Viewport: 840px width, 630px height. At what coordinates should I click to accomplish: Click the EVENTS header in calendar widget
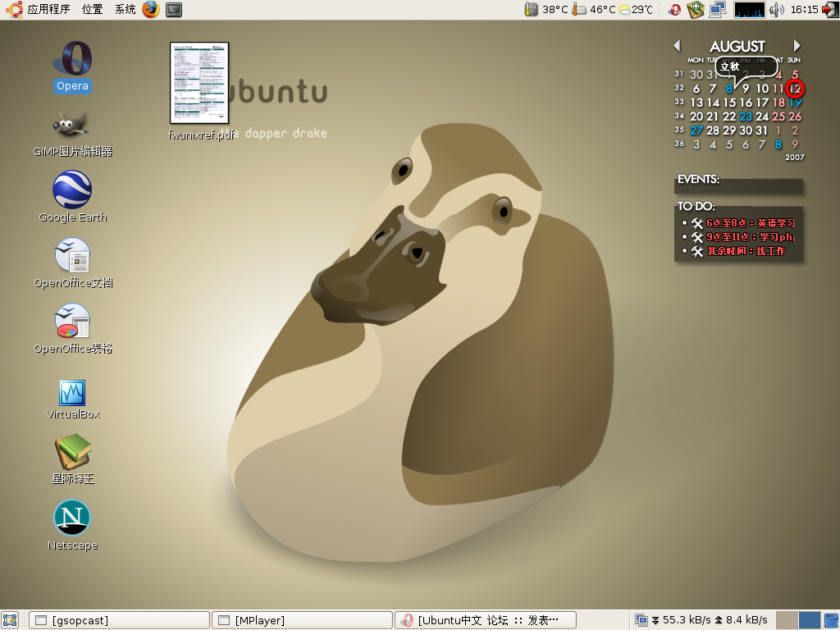698,180
